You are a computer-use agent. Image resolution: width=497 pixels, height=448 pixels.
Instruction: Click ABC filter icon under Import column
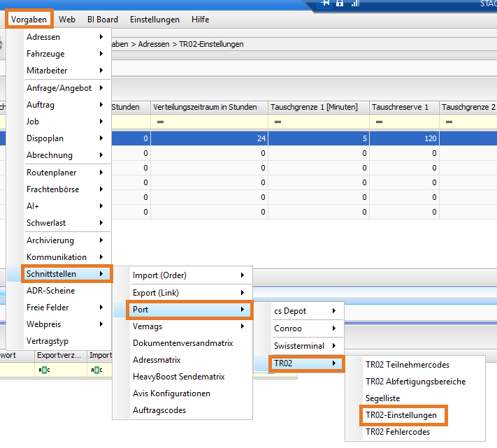click(96, 370)
